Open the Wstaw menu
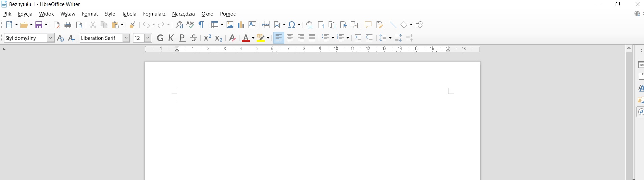644x180 pixels. (x=68, y=14)
